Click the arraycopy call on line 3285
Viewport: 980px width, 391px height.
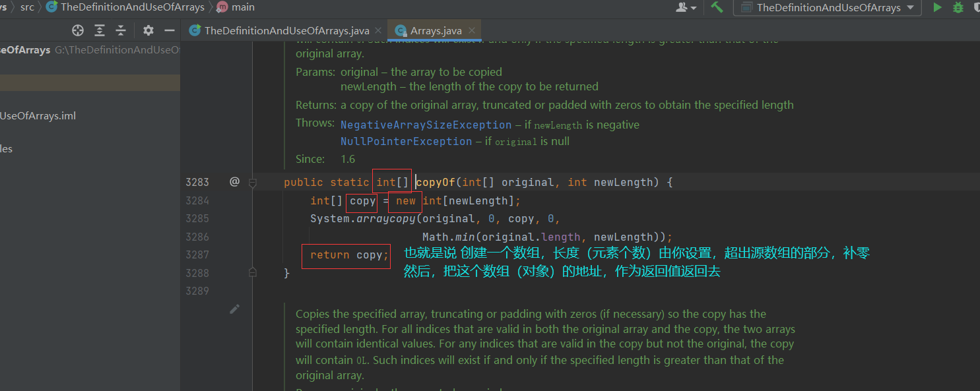point(386,218)
